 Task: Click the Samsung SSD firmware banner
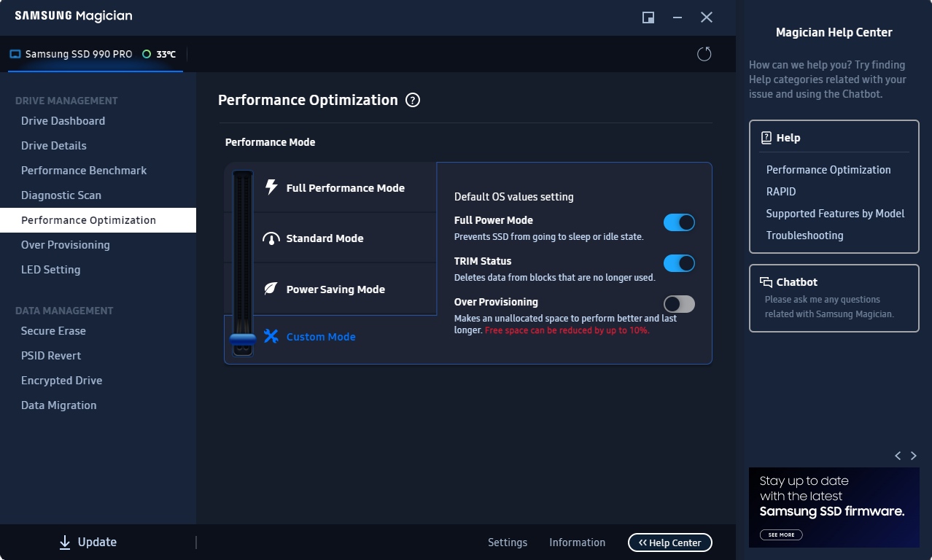(834, 503)
